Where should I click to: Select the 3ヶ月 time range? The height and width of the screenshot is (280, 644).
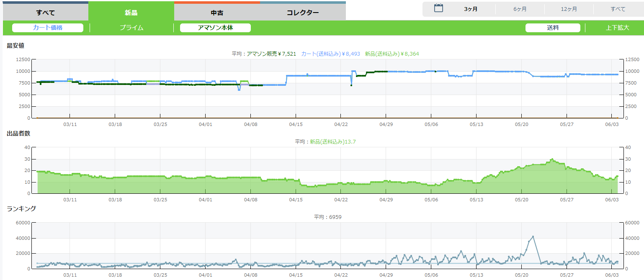[x=471, y=9]
